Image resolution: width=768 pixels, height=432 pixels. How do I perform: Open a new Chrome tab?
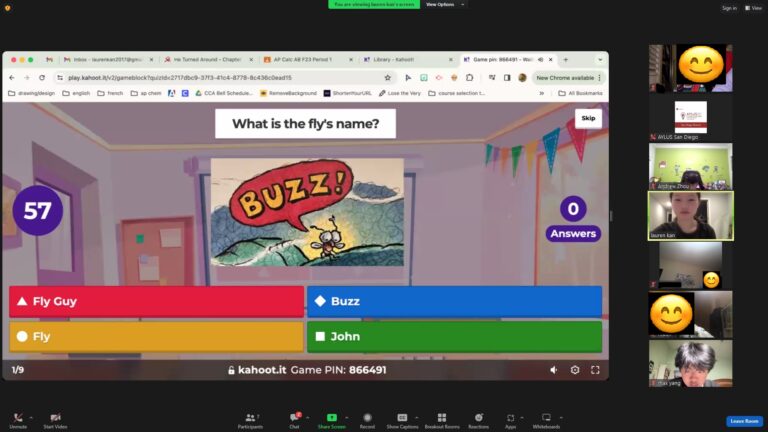566,59
